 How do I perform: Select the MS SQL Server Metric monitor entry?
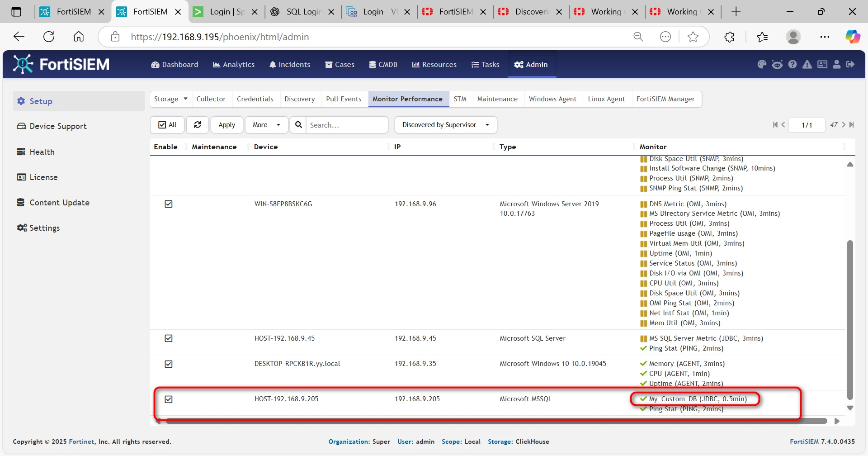pyautogui.click(x=706, y=338)
